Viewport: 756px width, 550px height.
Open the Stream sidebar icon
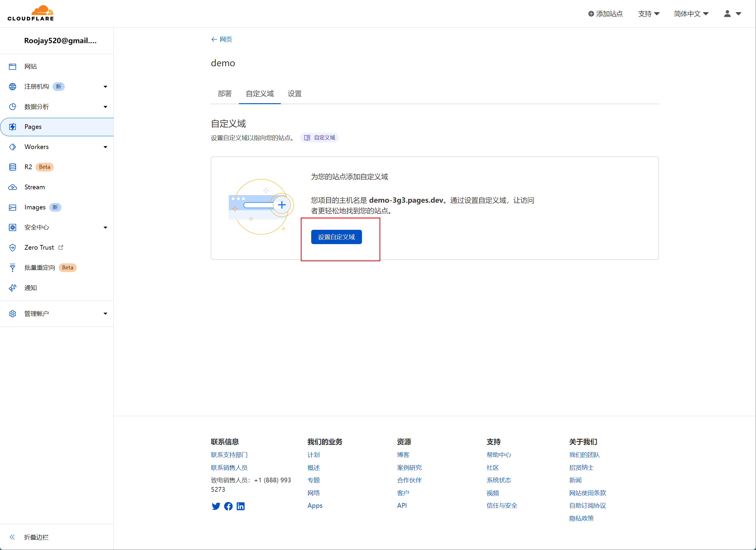point(13,187)
